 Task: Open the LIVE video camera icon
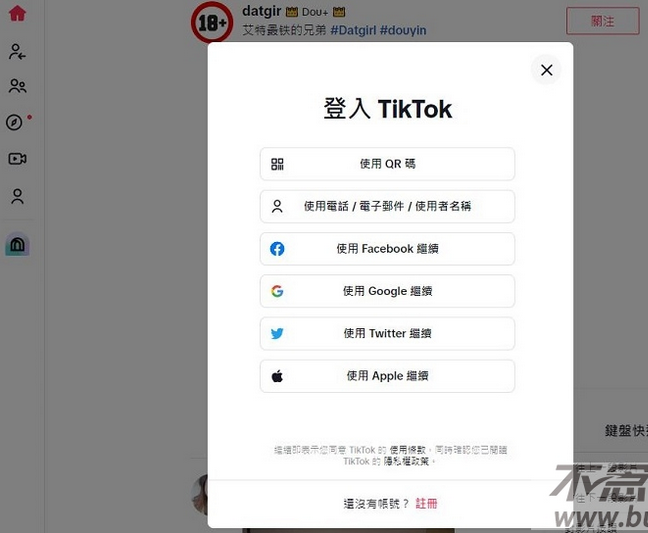(x=17, y=159)
